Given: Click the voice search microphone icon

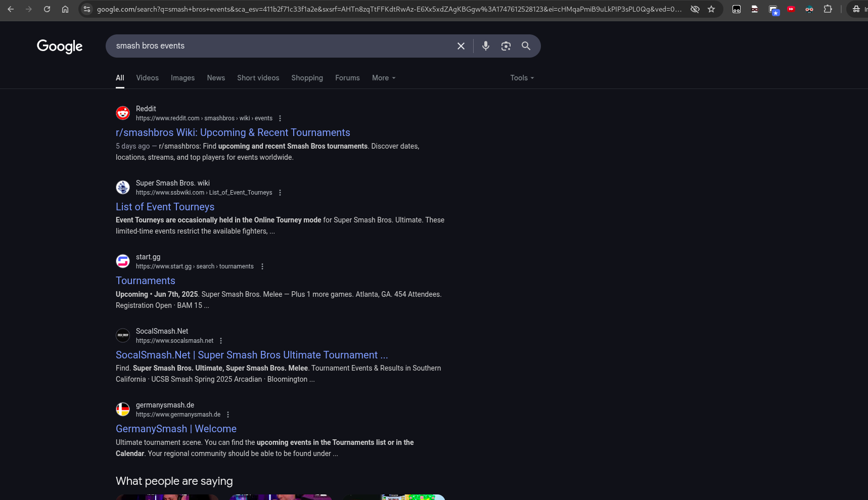Looking at the screenshot, I should click(x=485, y=46).
